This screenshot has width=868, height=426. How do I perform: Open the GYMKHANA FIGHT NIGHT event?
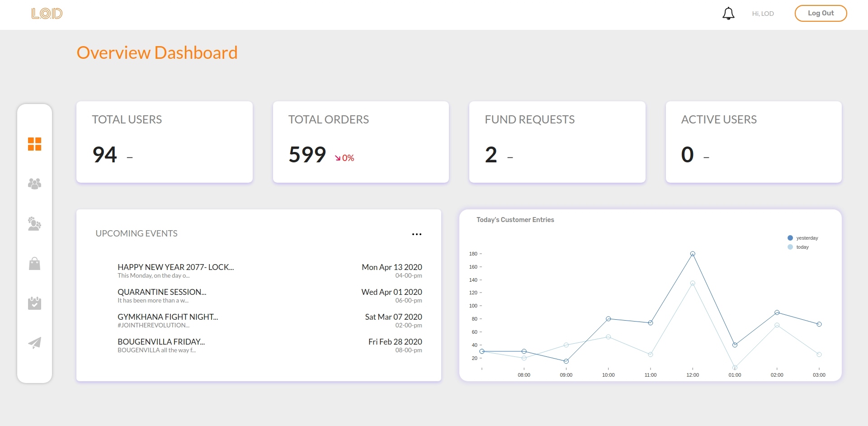tap(167, 317)
